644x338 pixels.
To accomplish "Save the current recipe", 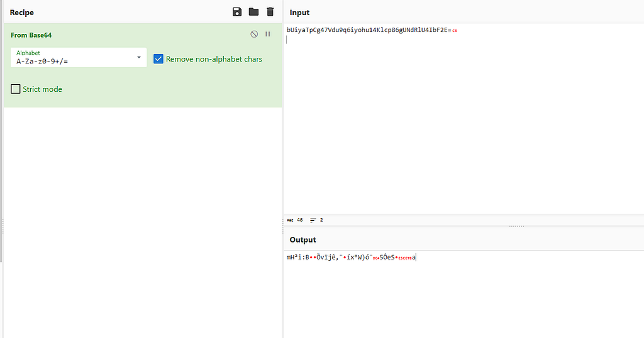I will (x=237, y=12).
